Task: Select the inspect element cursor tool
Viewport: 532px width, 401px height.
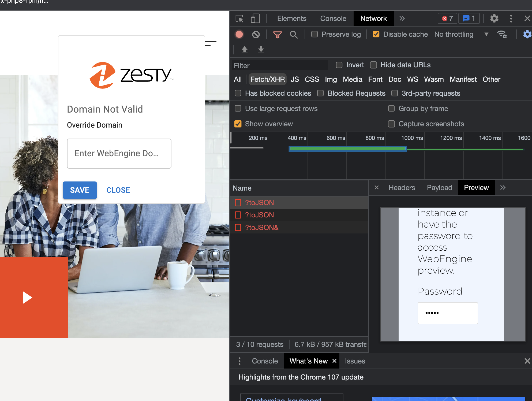Action: 240,18
